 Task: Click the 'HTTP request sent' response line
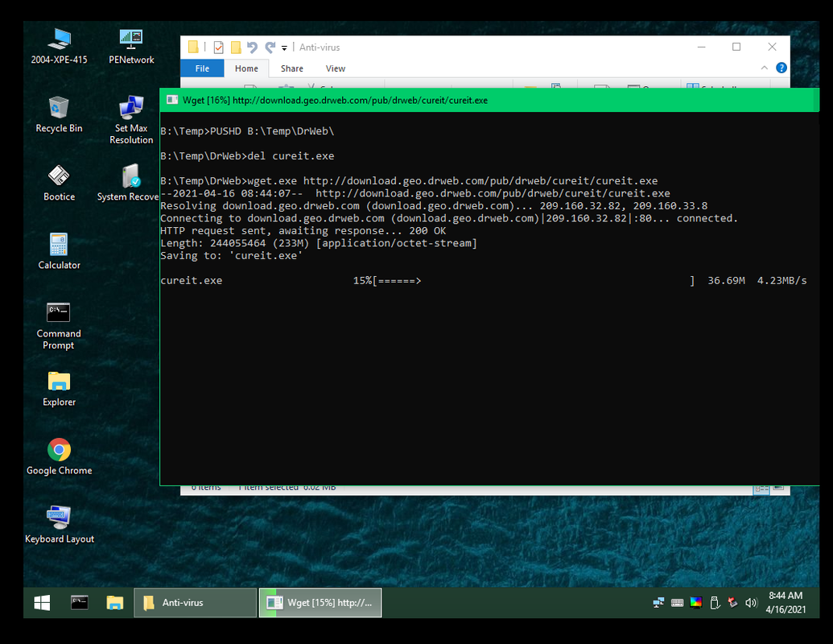click(303, 230)
